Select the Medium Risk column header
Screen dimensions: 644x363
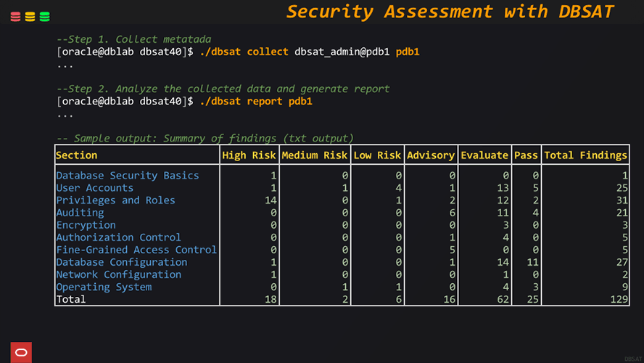tap(314, 155)
